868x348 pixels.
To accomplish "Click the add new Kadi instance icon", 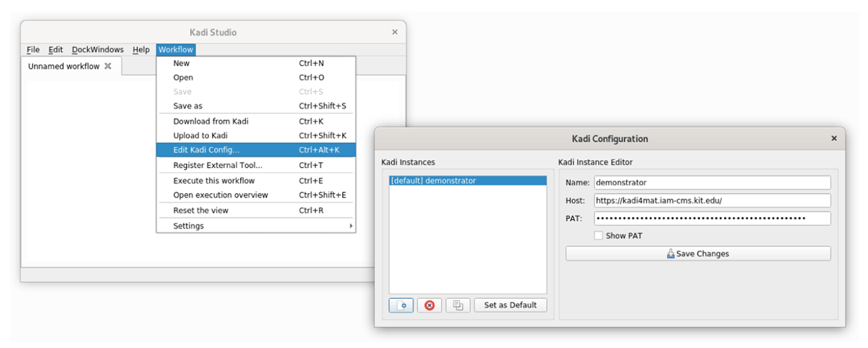I will 401,305.
